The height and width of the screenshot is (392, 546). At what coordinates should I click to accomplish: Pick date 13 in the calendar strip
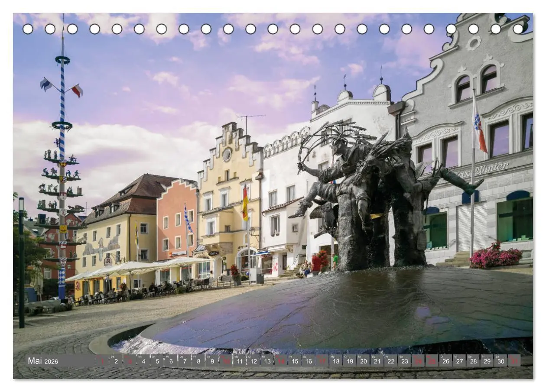(x=267, y=360)
